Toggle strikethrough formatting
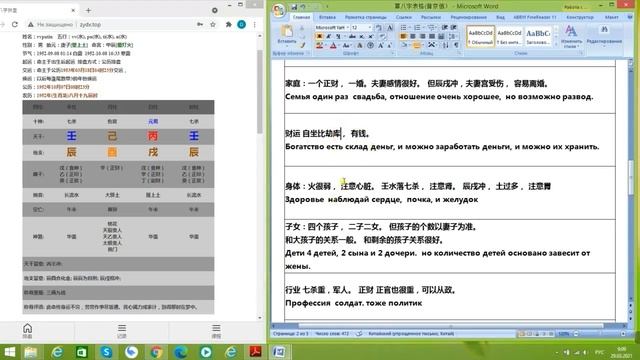 coord(352,36)
